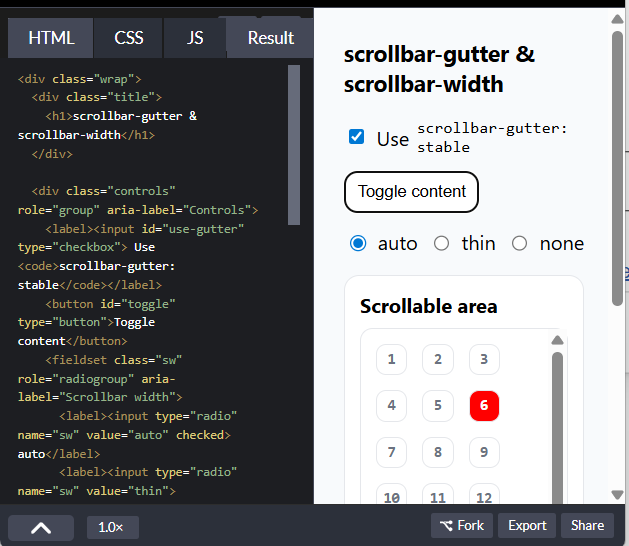
Task: Click the red highlighted number 6 tile
Action: (x=484, y=405)
